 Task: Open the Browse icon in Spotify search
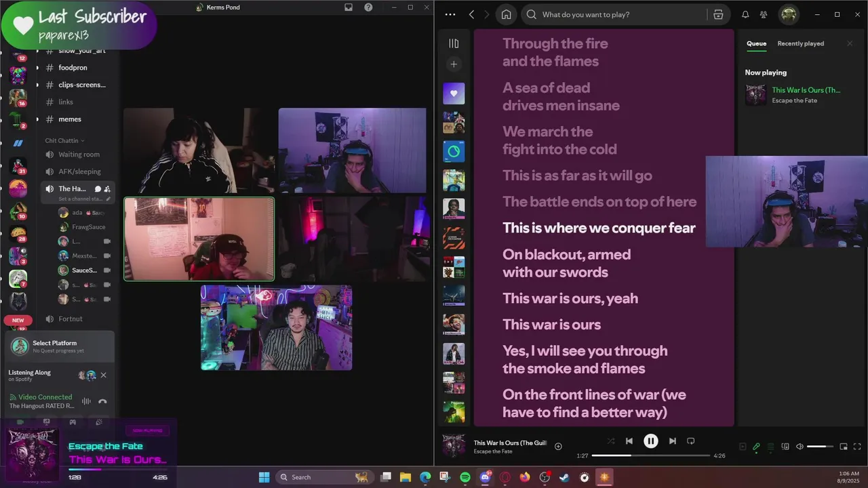718,14
